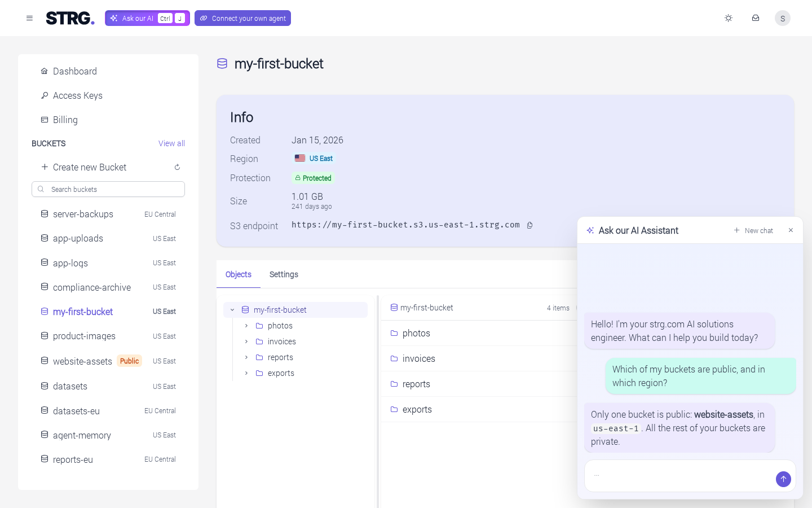812x508 pixels.
Task: Expand the reports folder in tree
Action: (246, 357)
